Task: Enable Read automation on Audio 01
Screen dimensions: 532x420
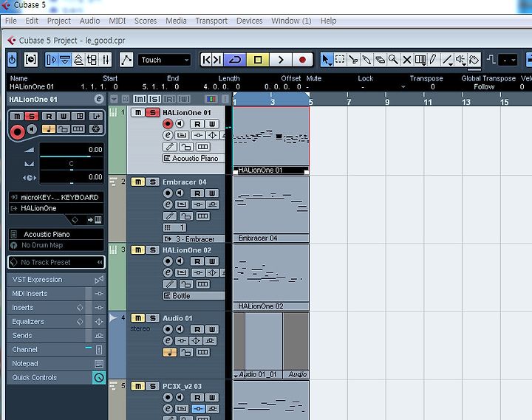Action: [197, 329]
